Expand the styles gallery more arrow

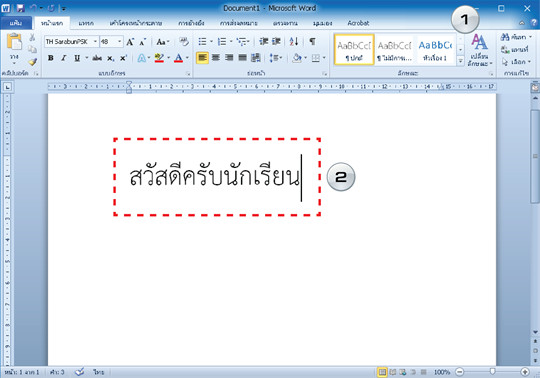point(461,61)
